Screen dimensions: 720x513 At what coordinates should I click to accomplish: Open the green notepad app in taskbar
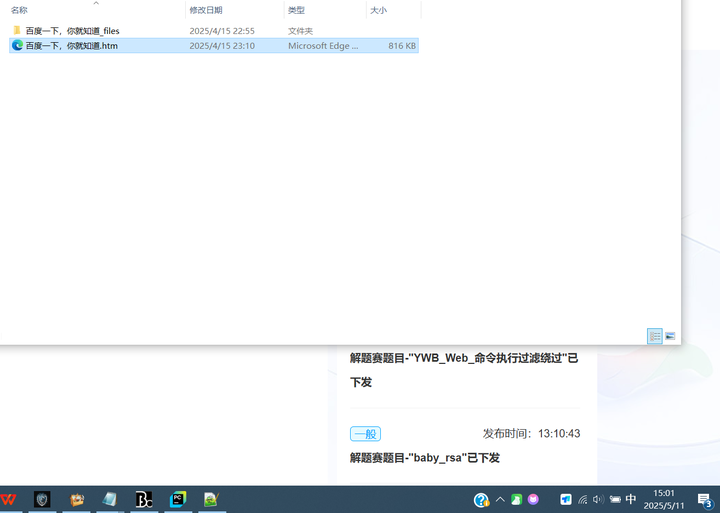pyautogui.click(x=211, y=499)
